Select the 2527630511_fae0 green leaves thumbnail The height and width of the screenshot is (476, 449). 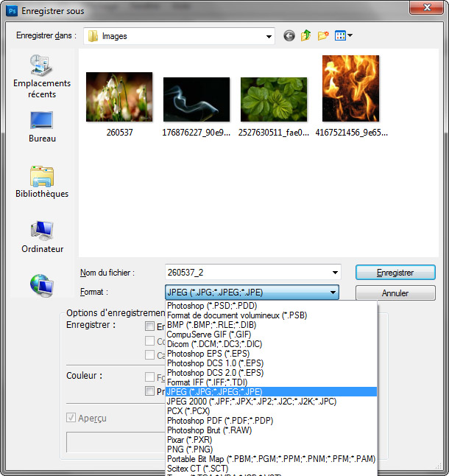tap(274, 99)
